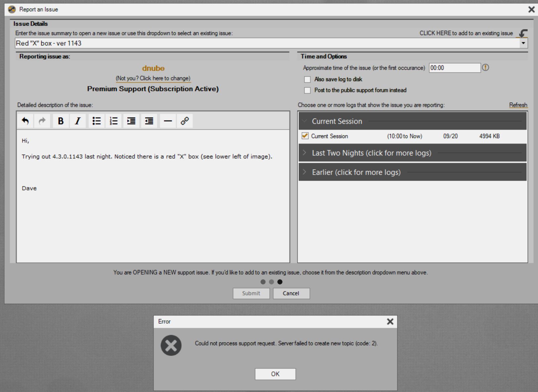Click the '09/20' date in log row
538x392 pixels.
click(450, 136)
